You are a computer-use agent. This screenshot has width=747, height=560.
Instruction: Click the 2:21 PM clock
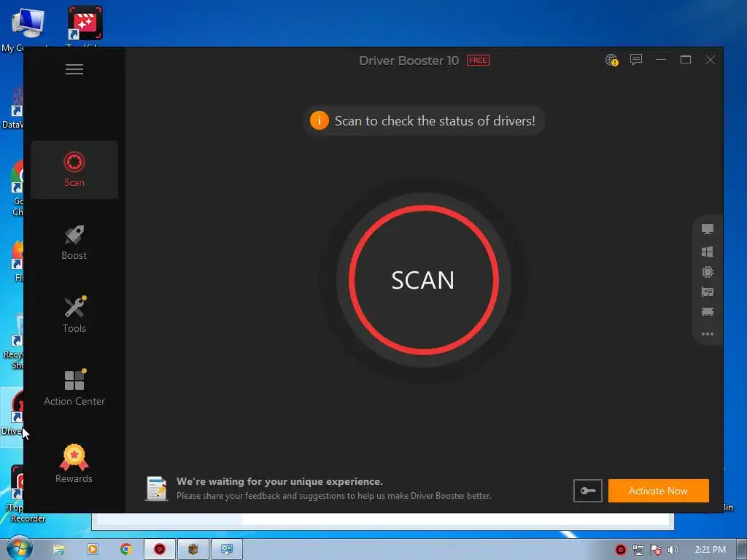click(x=711, y=550)
